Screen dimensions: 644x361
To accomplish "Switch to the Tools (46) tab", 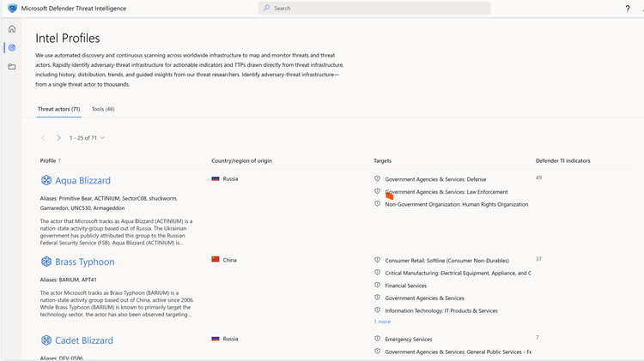I will pos(103,110).
